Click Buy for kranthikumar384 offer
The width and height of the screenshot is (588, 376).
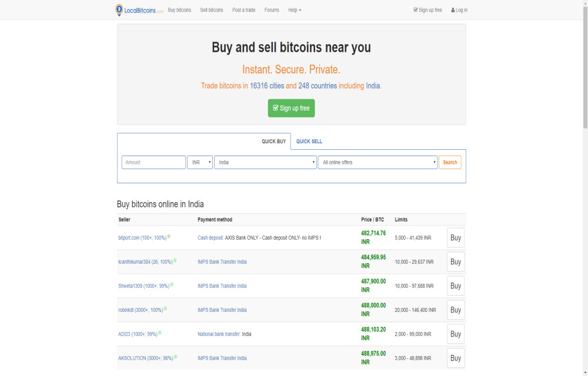(456, 262)
